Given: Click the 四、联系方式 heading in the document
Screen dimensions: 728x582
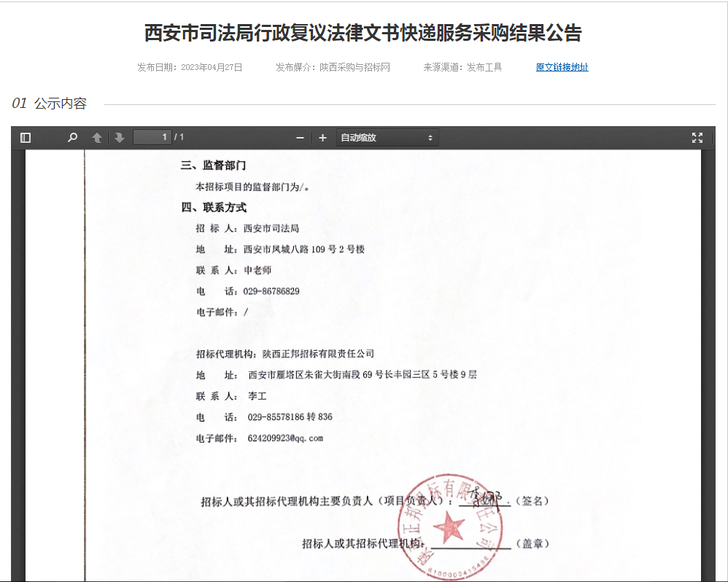Looking at the screenshot, I should 214,208.
